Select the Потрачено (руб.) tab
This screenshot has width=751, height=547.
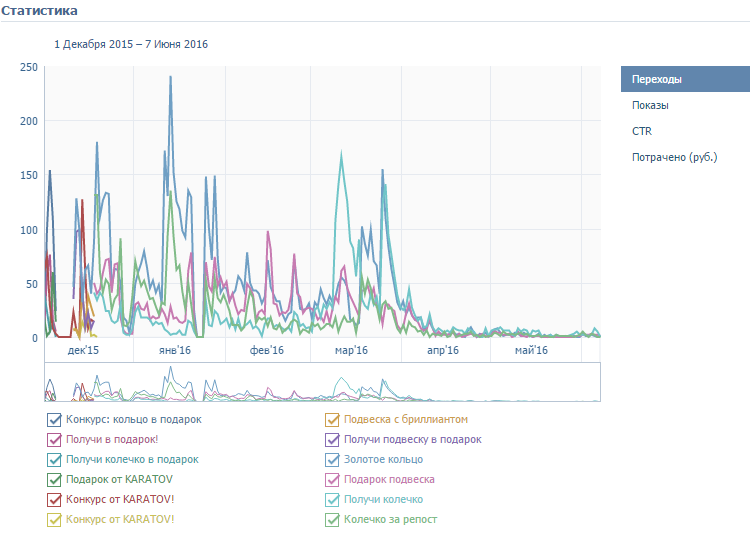(675, 157)
